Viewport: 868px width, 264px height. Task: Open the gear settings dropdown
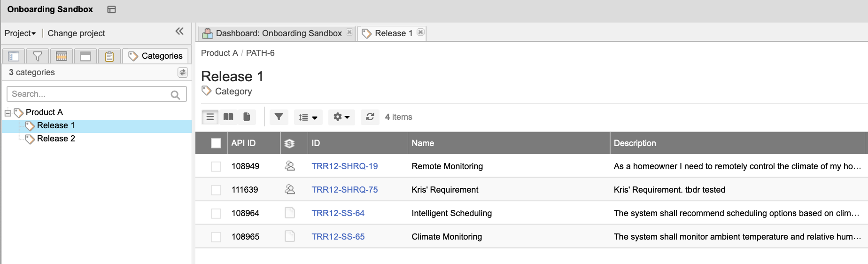click(x=341, y=117)
